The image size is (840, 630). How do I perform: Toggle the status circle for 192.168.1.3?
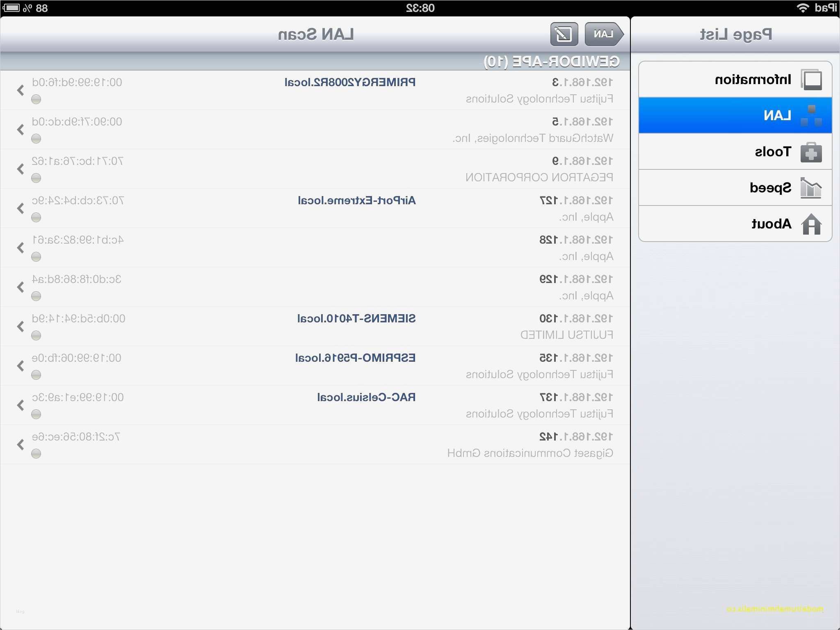[36, 99]
